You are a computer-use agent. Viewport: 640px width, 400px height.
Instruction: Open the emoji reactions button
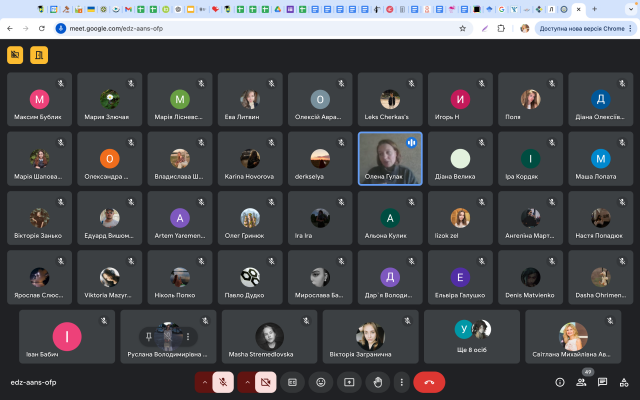(321, 382)
